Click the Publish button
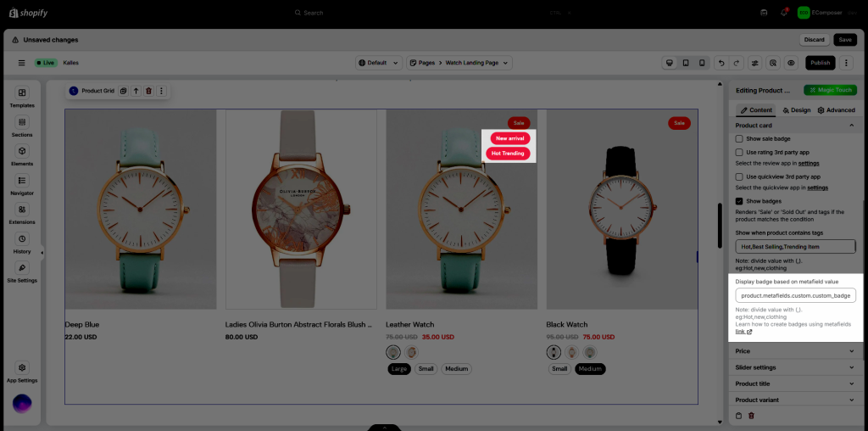The height and width of the screenshot is (431, 868). tap(820, 63)
